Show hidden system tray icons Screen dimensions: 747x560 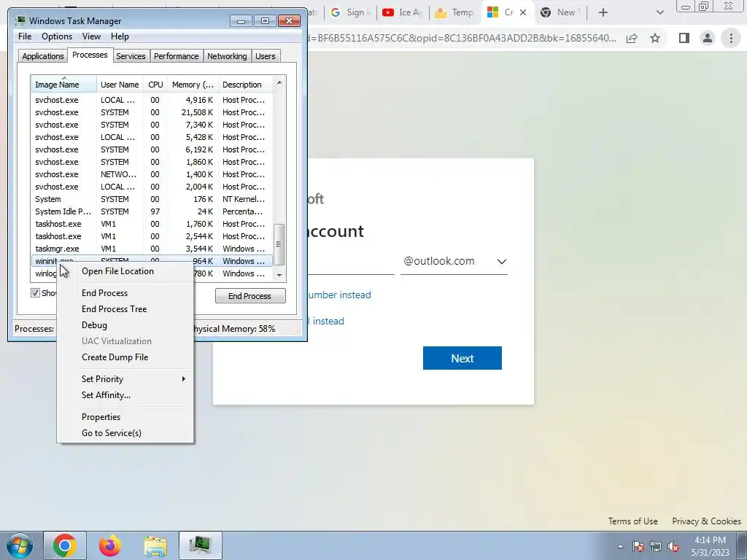coord(620,546)
